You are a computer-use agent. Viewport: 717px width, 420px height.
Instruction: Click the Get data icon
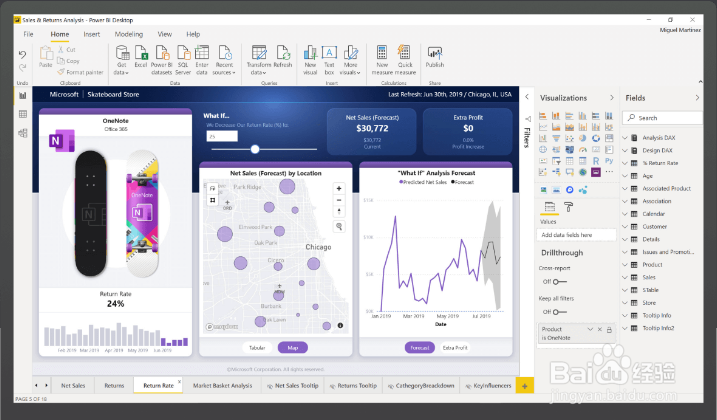(122, 53)
